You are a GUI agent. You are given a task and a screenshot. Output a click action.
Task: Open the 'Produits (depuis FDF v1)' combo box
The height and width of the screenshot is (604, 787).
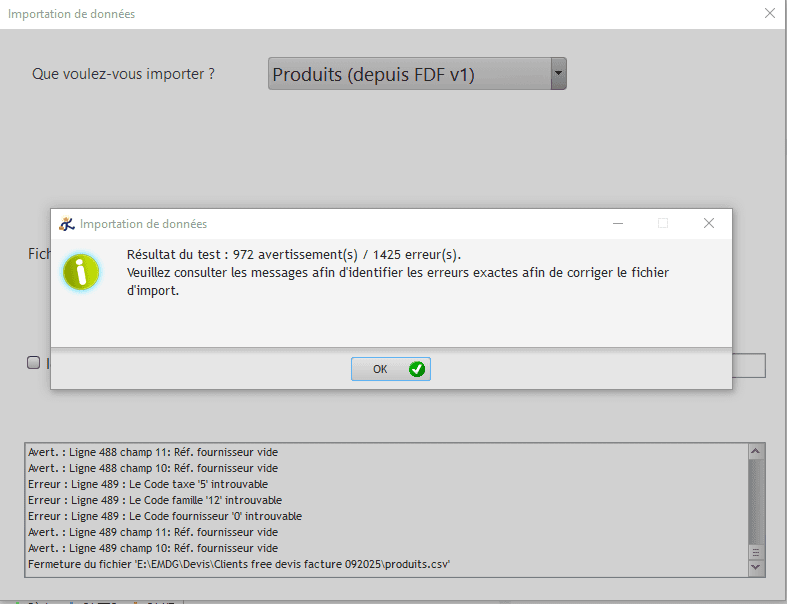pos(410,73)
